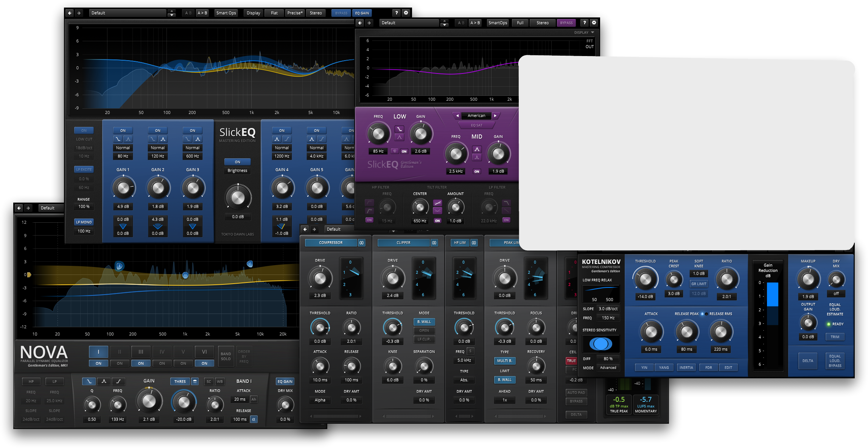
Task: Click the link icon beside COMPRESSOR module
Action: click(362, 243)
